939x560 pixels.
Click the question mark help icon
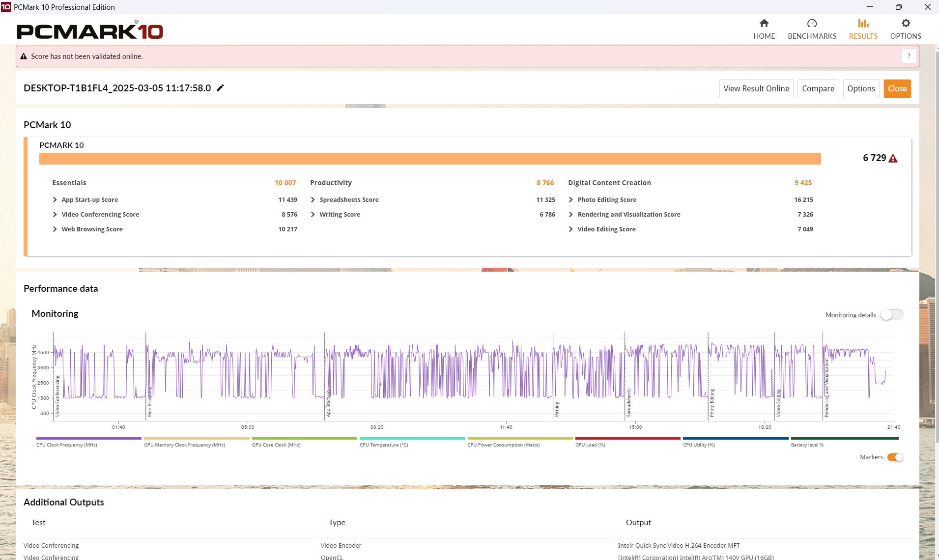pos(909,56)
